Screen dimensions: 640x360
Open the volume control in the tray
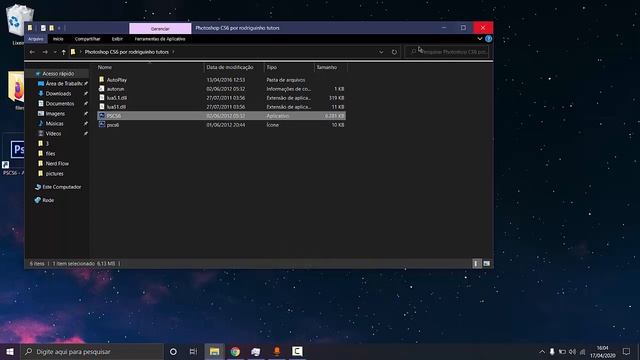[572, 351]
